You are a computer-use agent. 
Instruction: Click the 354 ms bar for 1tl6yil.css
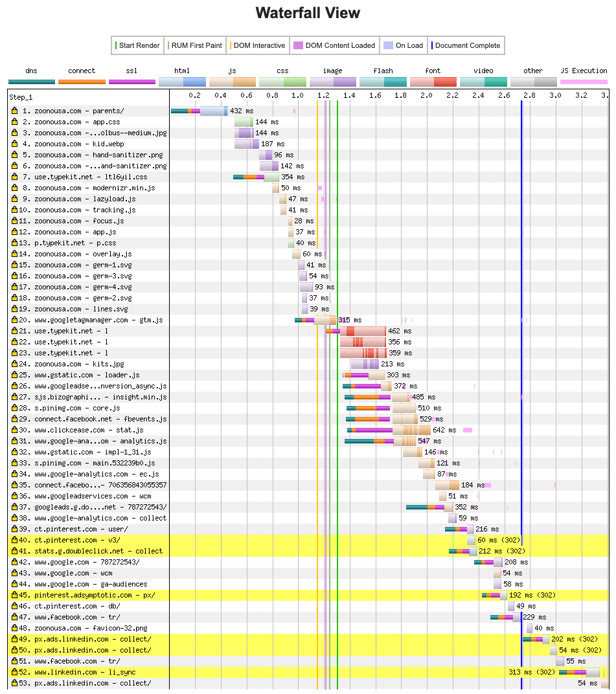point(256,177)
